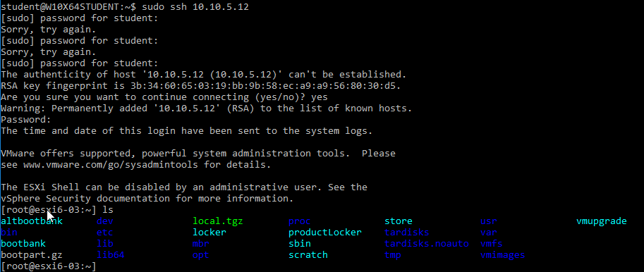Click the altbootbank directory name
The image size is (644, 272).
coord(32,221)
